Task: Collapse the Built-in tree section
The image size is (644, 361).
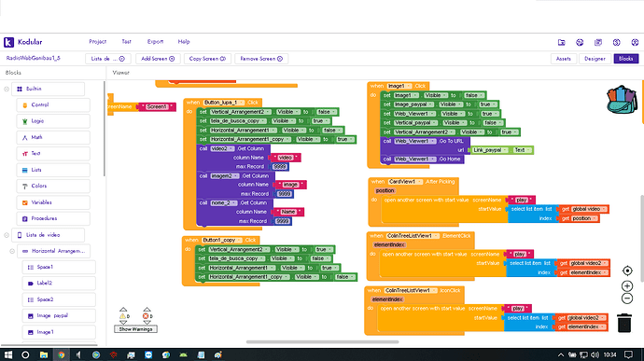Action: pos(7,89)
